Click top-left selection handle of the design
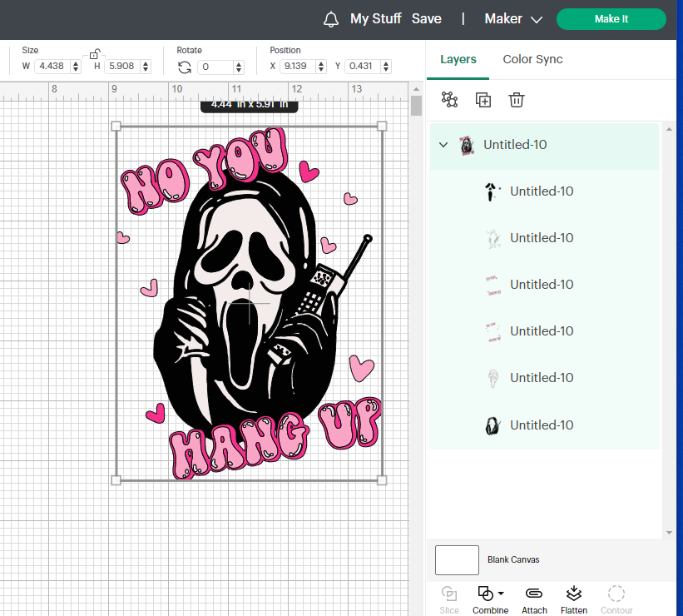The height and width of the screenshot is (616, 683). click(x=116, y=126)
